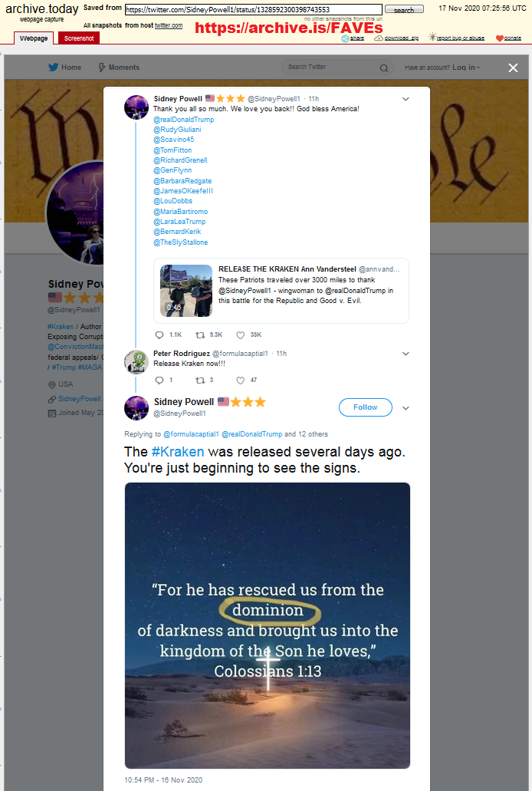Screen dimensions: 532x791
Task: Play the 0:46 video thumbnail
Action: tap(186, 291)
